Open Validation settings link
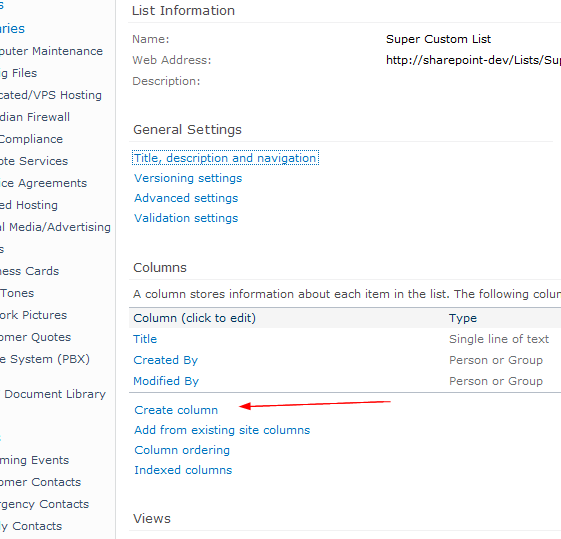Screen dimensions: 561x539 (186, 218)
